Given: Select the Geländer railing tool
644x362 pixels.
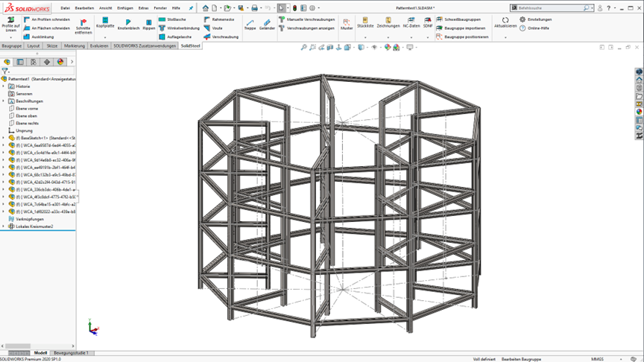Looking at the screenshot, I should pyautogui.click(x=267, y=21).
